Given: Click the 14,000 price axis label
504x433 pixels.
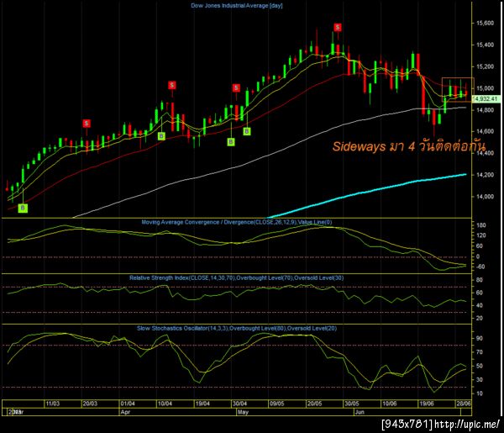Looking at the screenshot, I should (x=485, y=197).
